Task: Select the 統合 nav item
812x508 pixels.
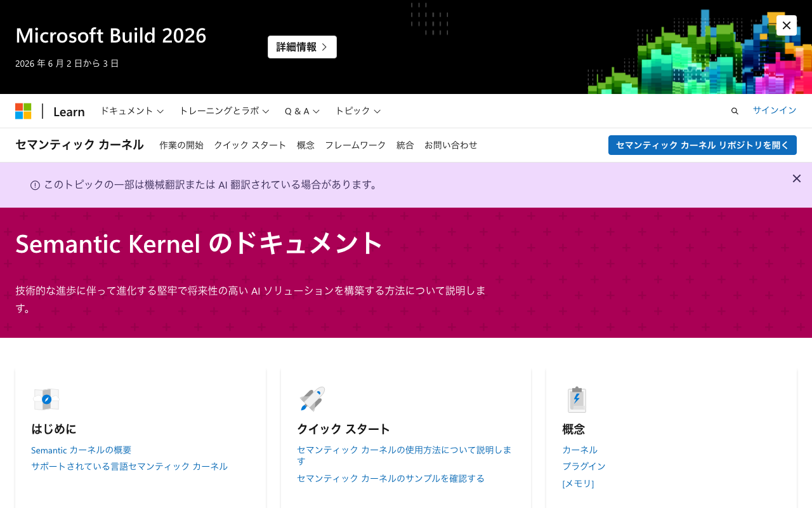Action: [405, 145]
